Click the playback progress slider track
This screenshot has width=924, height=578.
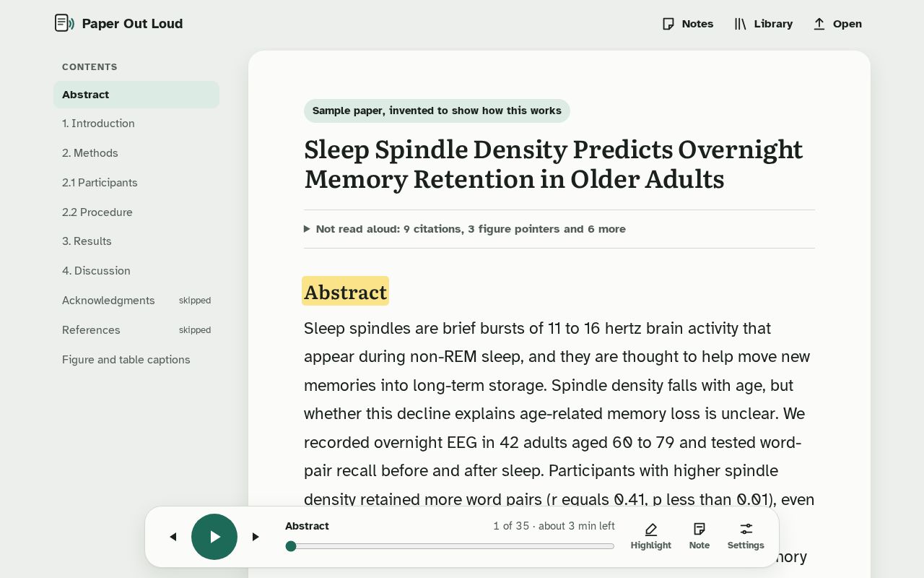point(450,546)
